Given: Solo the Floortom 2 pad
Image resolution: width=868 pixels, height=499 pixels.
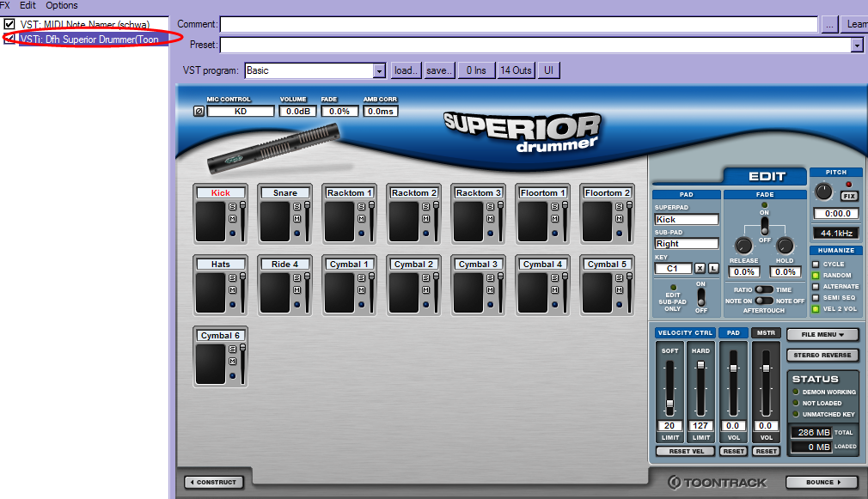Looking at the screenshot, I should 620,206.
